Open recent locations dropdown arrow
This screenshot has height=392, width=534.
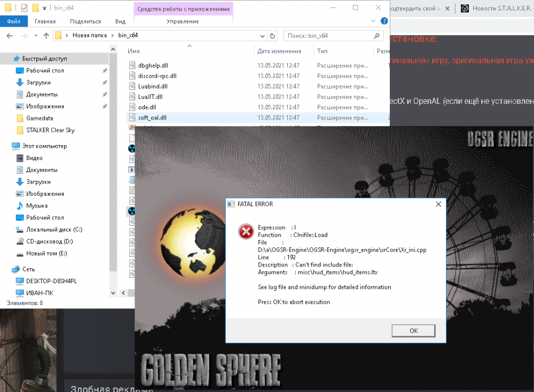tap(36, 36)
